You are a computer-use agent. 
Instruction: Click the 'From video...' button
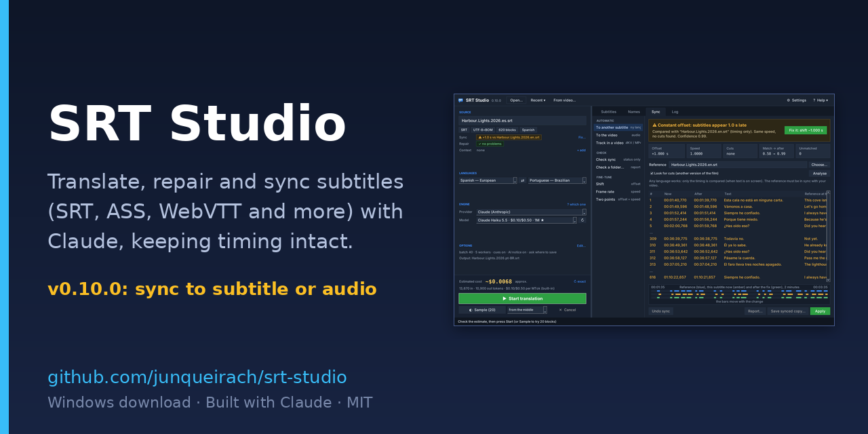[564, 100]
